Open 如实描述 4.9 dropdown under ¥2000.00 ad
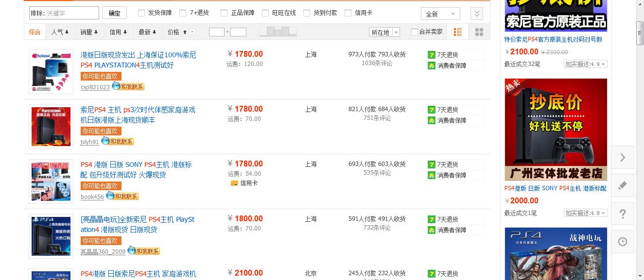The image size is (644, 280). point(586,213)
